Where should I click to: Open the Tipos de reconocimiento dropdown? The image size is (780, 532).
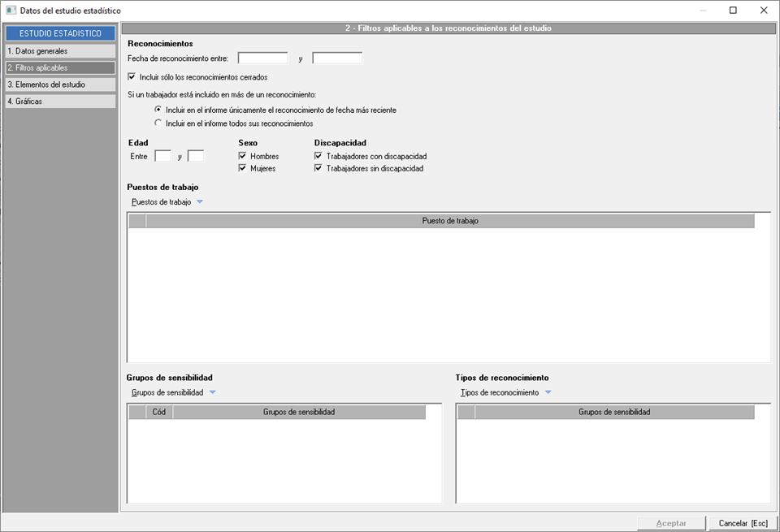pos(548,392)
